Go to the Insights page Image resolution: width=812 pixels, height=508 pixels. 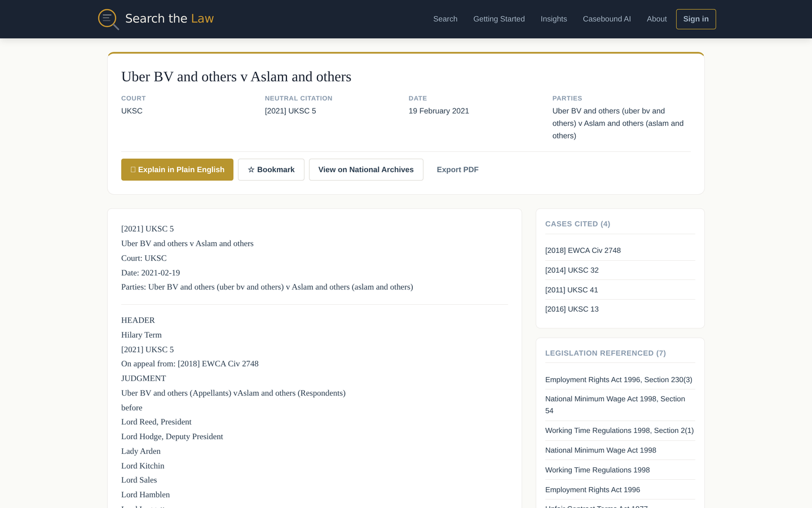point(553,19)
